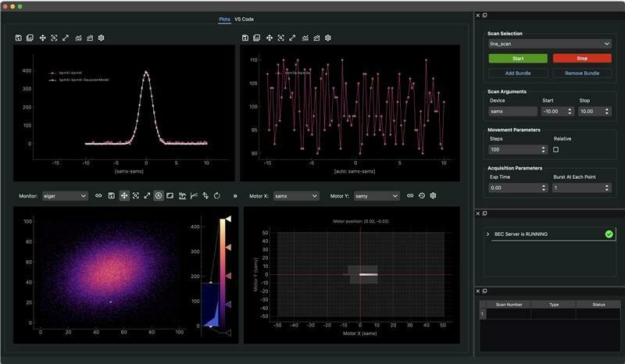
Task: Click the topmost white colorbar handle
Action: pyautogui.click(x=228, y=219)
